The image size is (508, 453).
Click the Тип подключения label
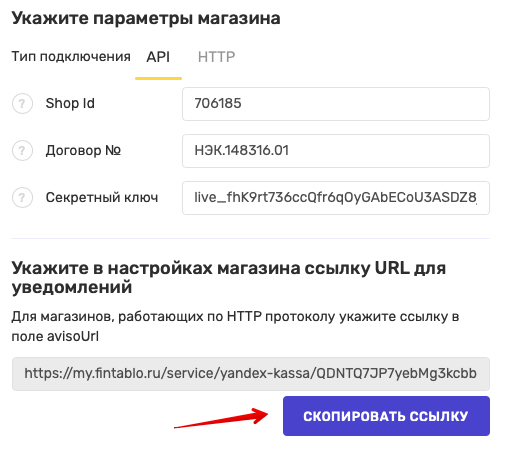71,57
